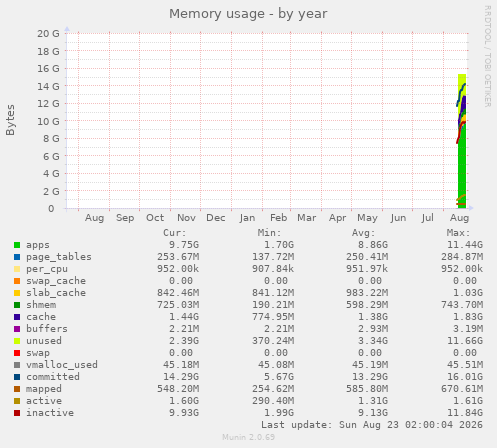Viewport: 497px width, 448px height.
Task: Click the apps green legend swatch
Action: pyautogui.click(x=17, y=245)
